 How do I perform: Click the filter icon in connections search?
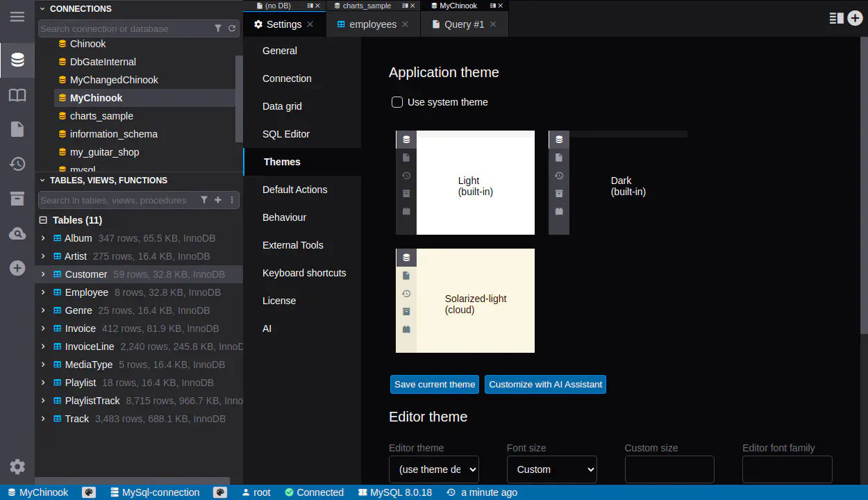click(x=218, y=28)
